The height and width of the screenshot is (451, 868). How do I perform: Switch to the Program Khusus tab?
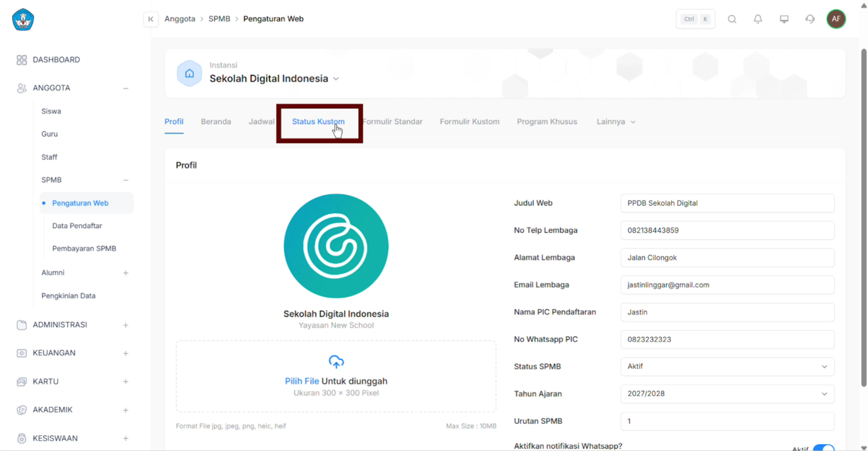coord(547,122)
